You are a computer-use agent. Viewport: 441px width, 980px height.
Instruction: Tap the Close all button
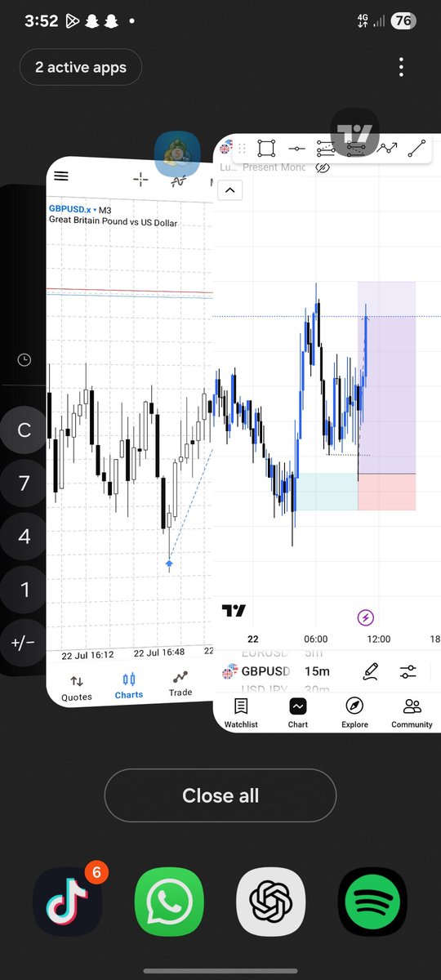[x=220, y=795]
